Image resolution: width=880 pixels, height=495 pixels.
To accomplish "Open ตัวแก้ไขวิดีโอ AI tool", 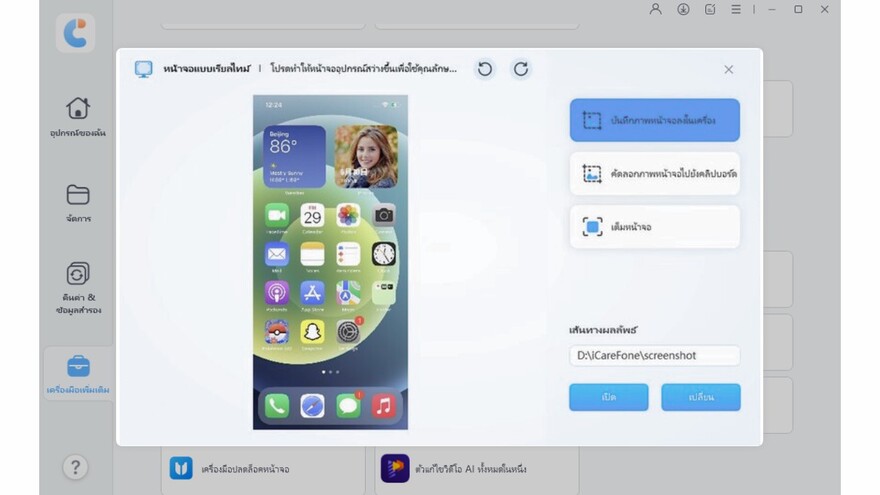I will (x=475, y=468).
